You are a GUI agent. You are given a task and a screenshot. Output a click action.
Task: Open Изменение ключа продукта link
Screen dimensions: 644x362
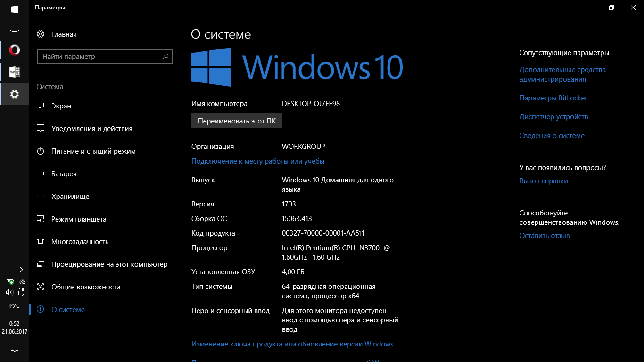coord(292,344)
